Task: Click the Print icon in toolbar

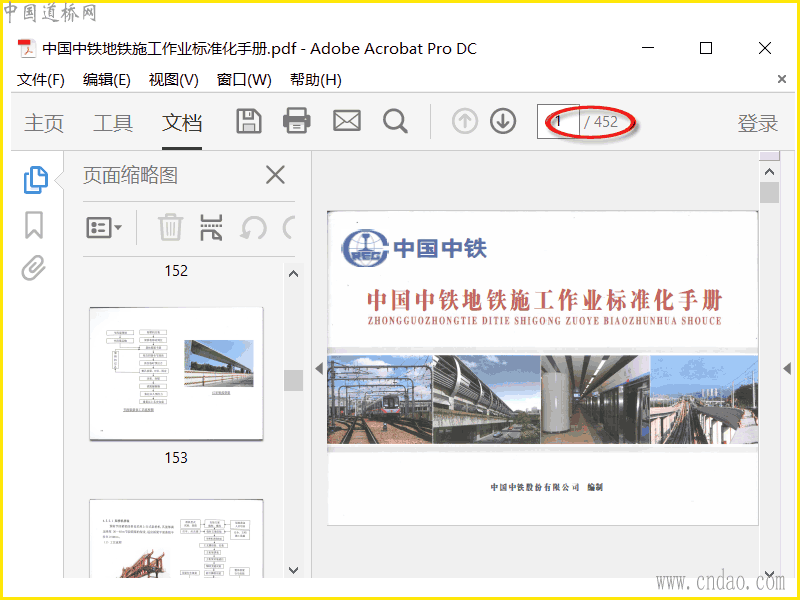Action: 297,121
